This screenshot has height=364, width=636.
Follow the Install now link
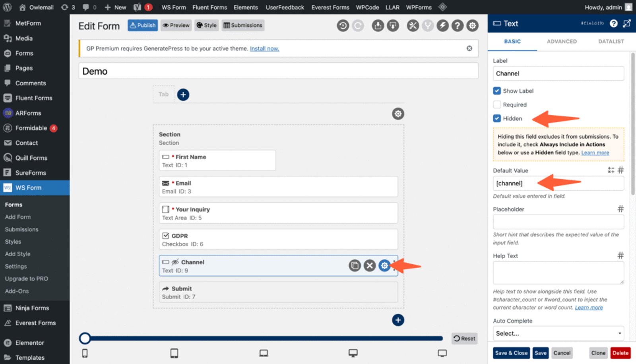pyautogui.click(x=264, y=48)
